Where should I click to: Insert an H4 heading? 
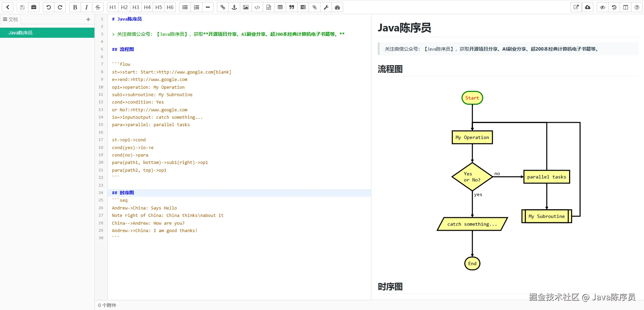(x=147, y=7)
